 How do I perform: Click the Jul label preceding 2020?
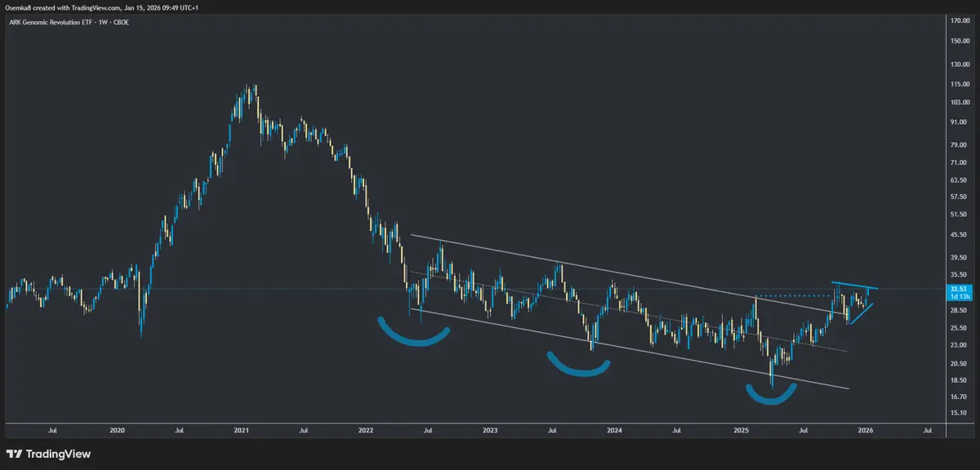point(53,429)
